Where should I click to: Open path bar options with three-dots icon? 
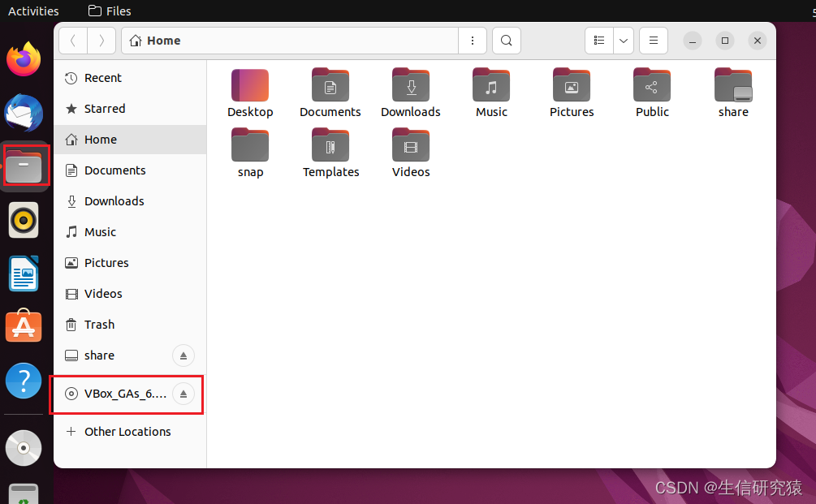473,40
